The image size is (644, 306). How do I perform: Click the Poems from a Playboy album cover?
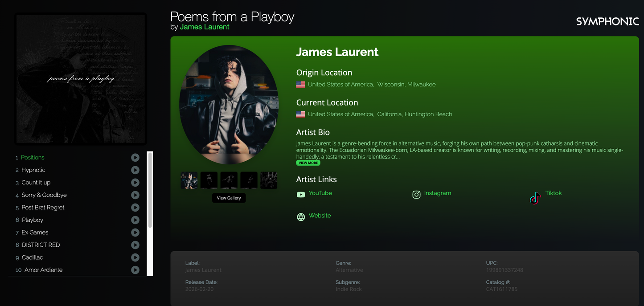tap(81, 78)
